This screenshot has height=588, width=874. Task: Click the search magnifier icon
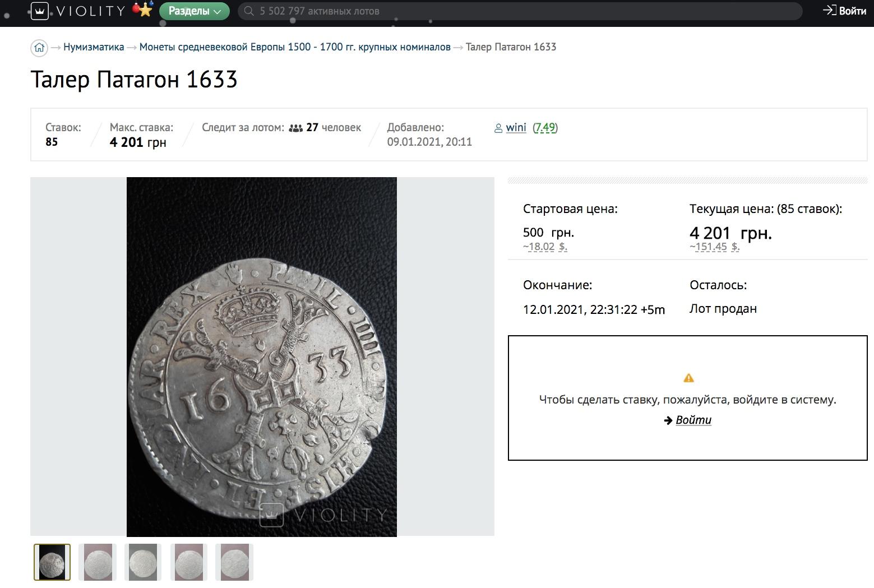point(249,11)
